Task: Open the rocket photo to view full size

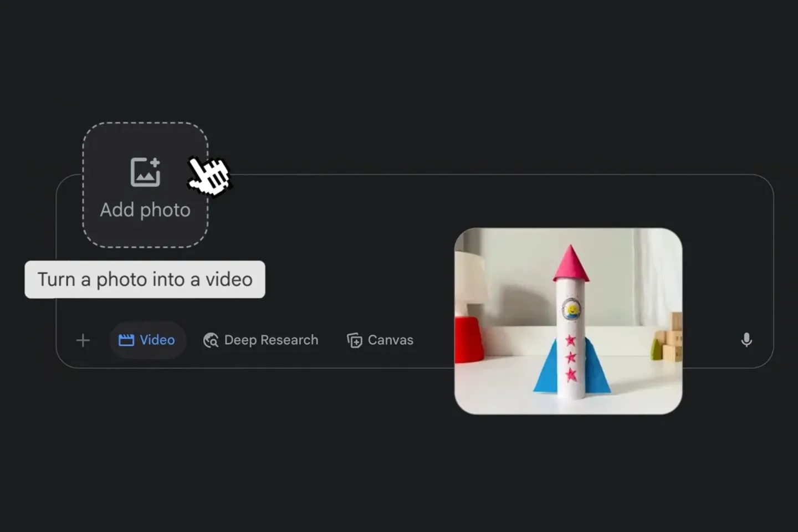Action: (x=567, y=320)
